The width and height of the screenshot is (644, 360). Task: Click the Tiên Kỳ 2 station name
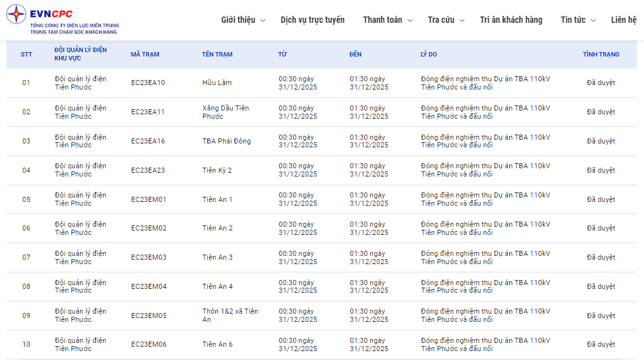coord(217,170)
